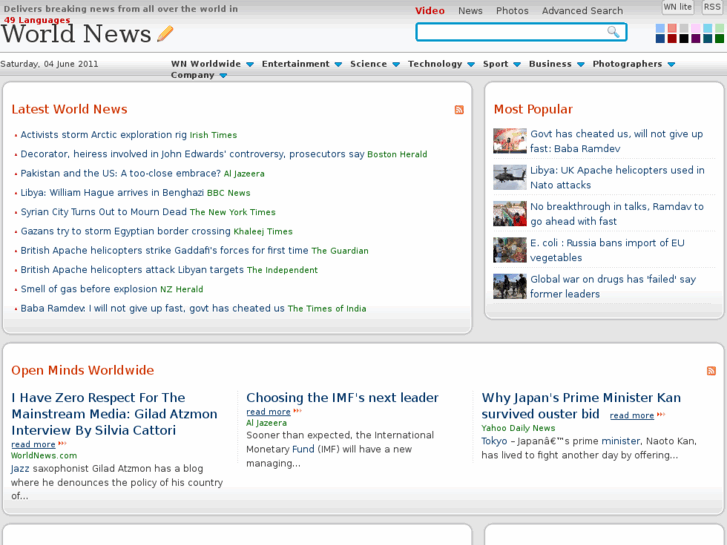
Task: Open Activists storm Arctic exploration rig headline
Action: point(103,135)
